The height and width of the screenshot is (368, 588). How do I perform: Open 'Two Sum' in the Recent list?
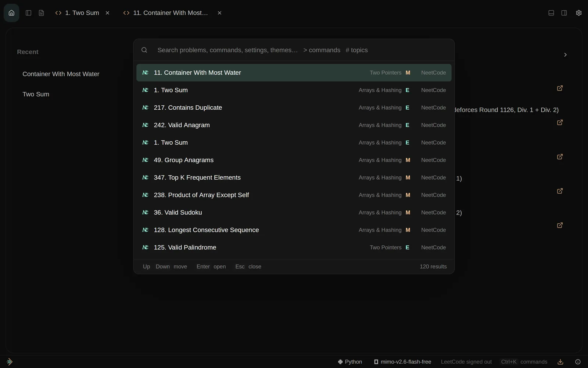(36, 94)
